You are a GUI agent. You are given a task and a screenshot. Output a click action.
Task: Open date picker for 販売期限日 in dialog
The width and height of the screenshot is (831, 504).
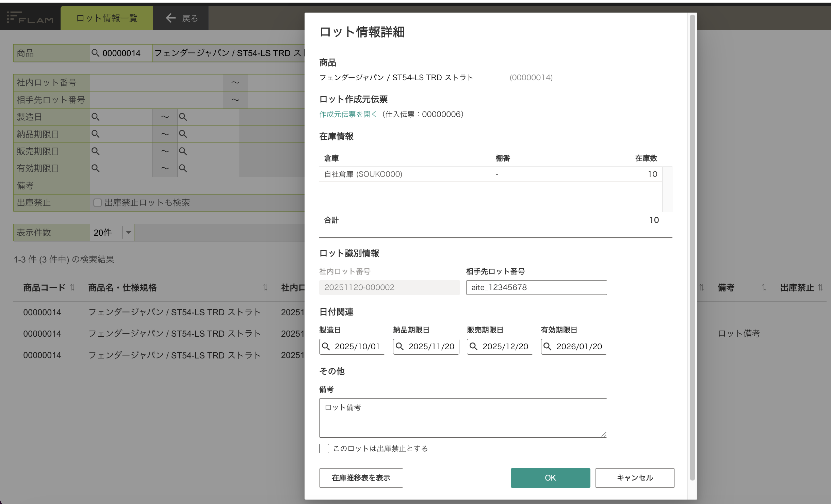[474, 347]
